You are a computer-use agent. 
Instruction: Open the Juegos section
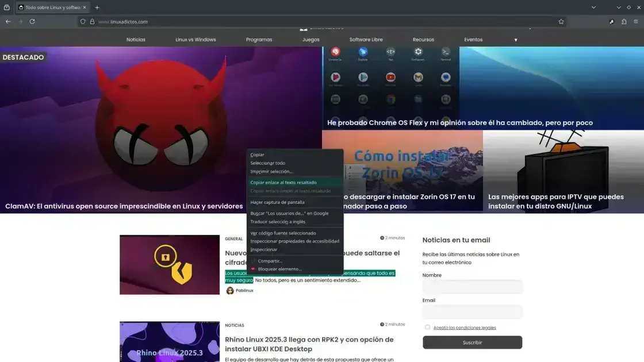pyautogui.click(x=311, y=40)
